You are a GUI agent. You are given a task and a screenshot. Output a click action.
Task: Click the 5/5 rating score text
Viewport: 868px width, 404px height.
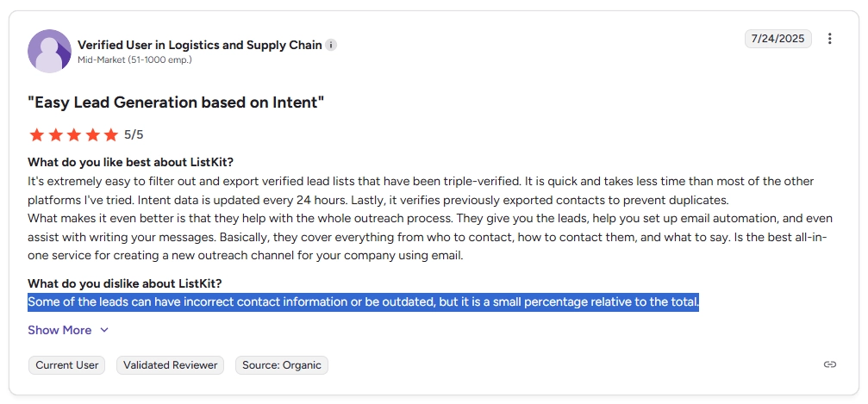134,134
